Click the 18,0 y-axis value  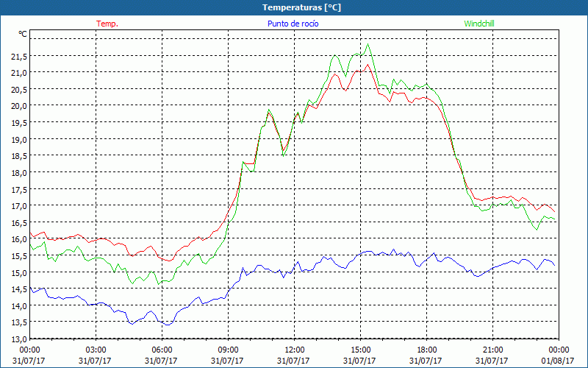pos(19,173)
